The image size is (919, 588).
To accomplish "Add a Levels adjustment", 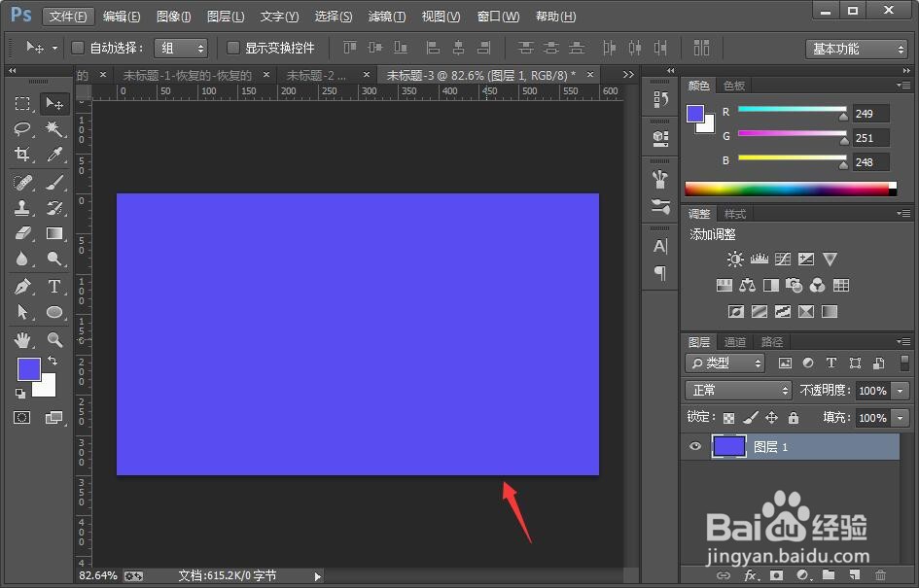I will (x=759, y=259).
